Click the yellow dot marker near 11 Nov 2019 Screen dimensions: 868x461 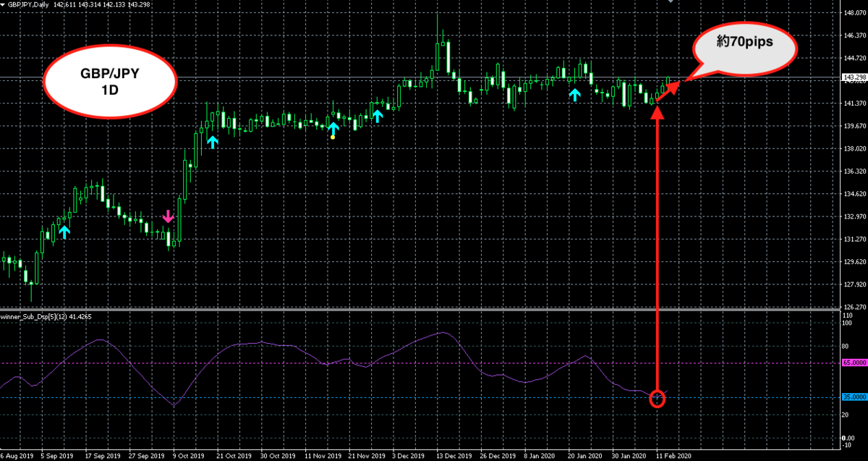333,136
